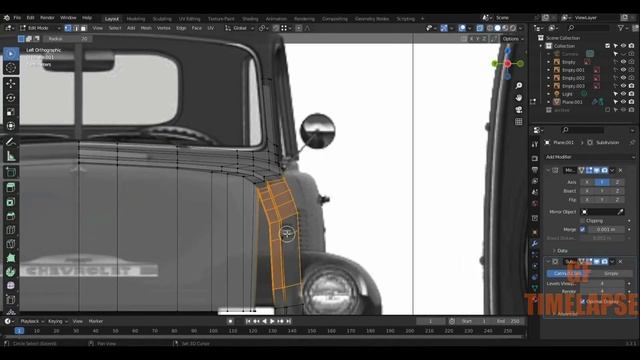Select the Measure tool

pyautogui.click(x=11, y=156)
